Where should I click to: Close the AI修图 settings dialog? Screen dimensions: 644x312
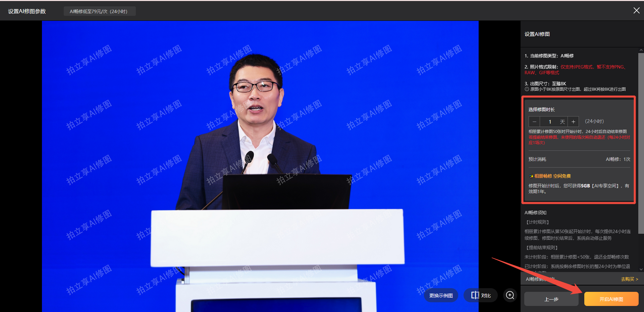coord(636,11)
